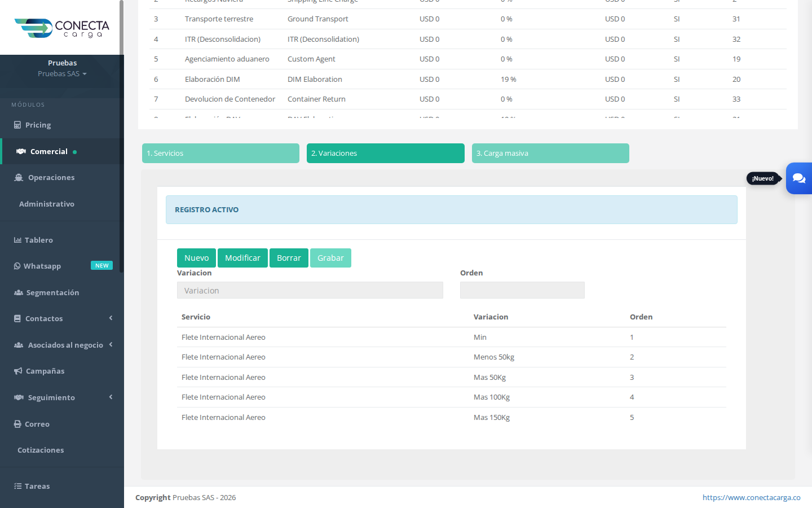Select the Mas 100Kg variation row
The image size is (812, 508).
pyautogui.click(x=452, y=397)
